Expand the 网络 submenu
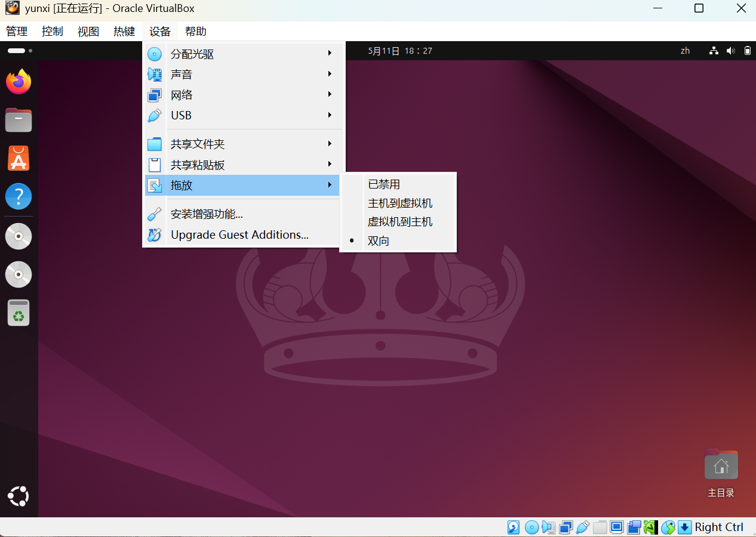 pos(330,94)
